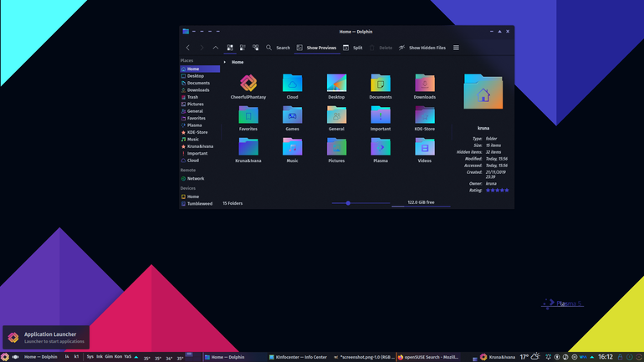Switch to Kinfocenter window in taskbar
The width and height of the screenshot is (644, 362).
299,357
